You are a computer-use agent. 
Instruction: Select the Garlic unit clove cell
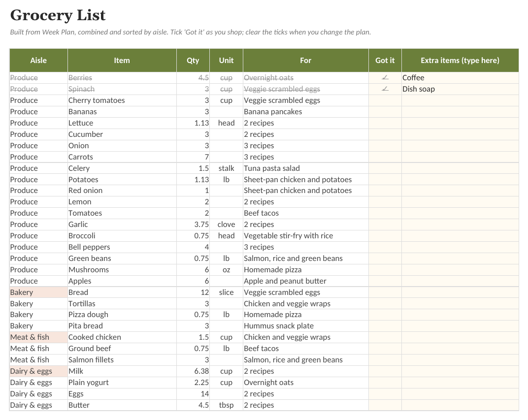226,225
